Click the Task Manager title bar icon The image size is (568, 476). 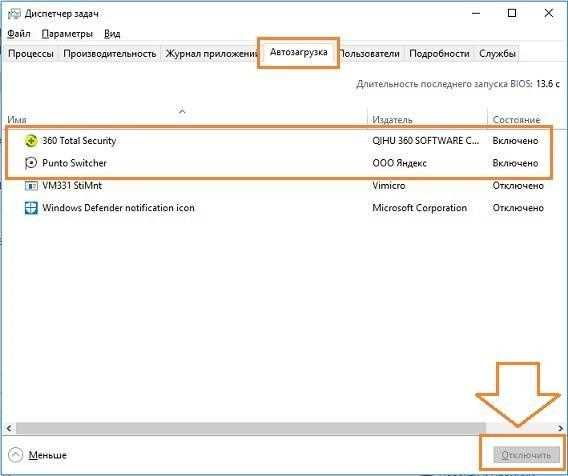tap(14, 14)
